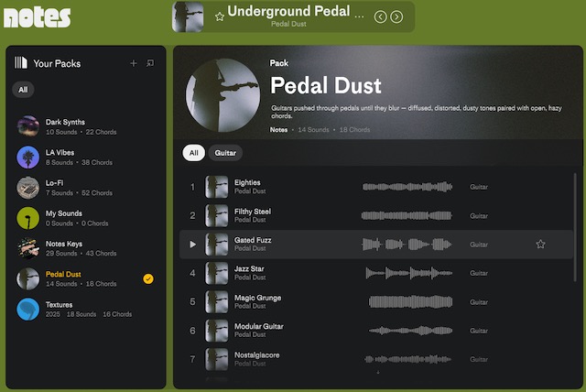Go to previous sound in player

(381, 16)
